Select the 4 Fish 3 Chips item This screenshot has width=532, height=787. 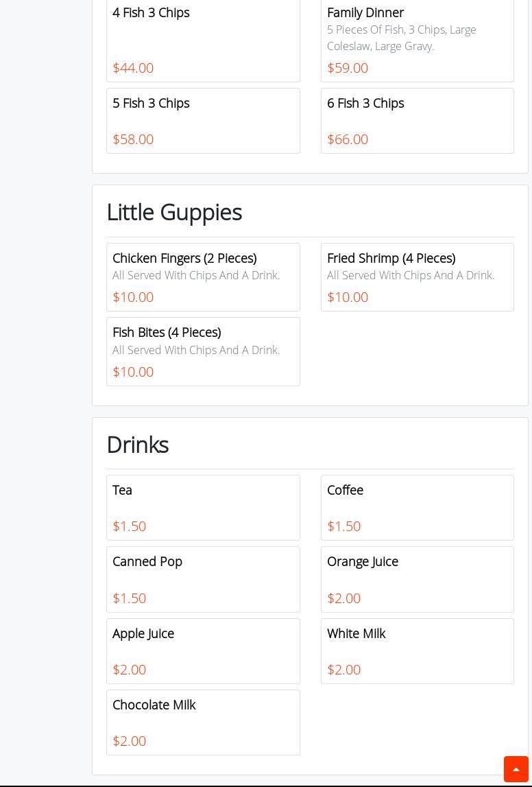203,40
